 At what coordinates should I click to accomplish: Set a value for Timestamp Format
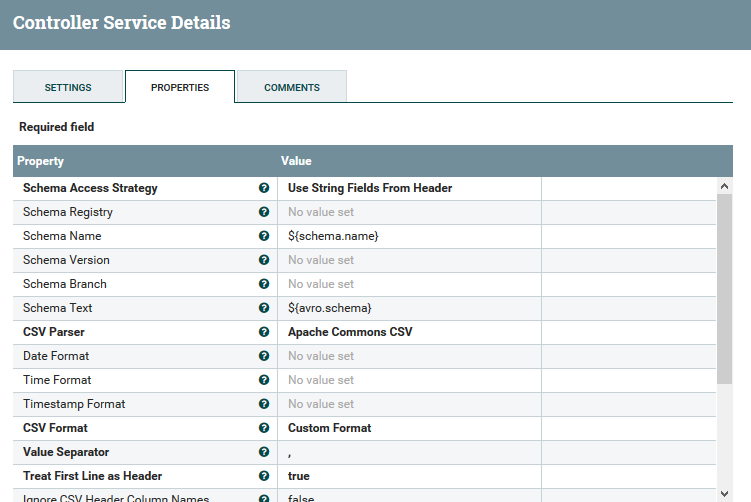tap(409, 404)
